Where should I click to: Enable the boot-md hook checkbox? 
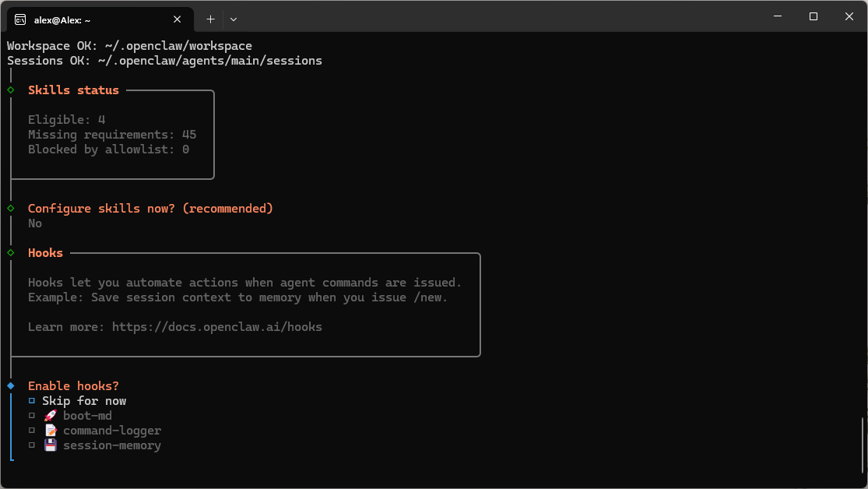[x=32, y=416]
